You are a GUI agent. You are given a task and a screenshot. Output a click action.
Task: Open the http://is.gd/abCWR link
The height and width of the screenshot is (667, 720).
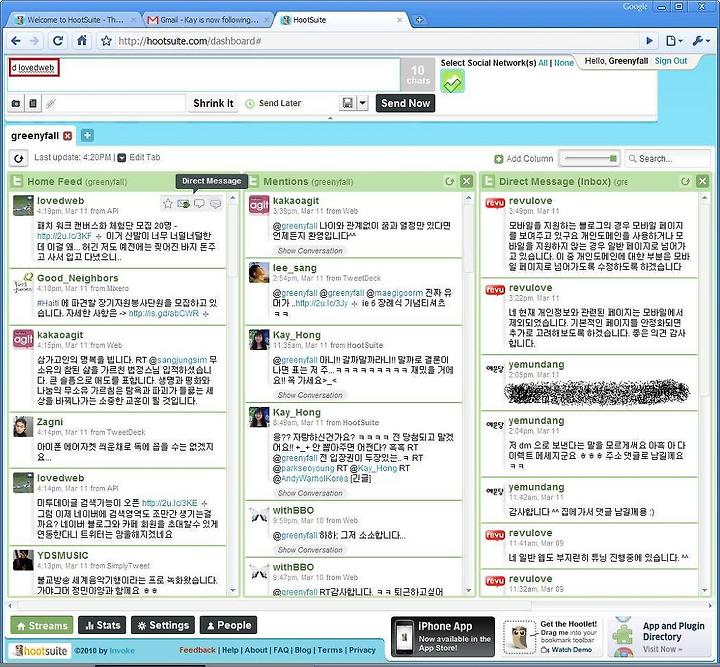[x=163, y=314]
